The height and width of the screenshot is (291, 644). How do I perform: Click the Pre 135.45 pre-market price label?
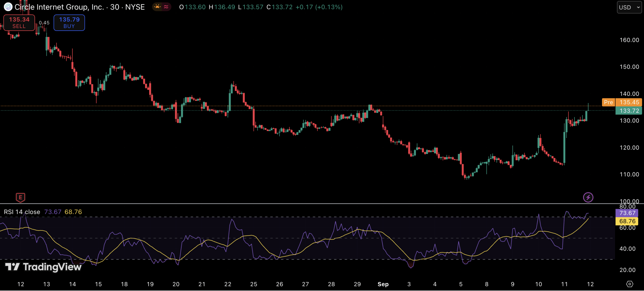click(x=622, y=102)
